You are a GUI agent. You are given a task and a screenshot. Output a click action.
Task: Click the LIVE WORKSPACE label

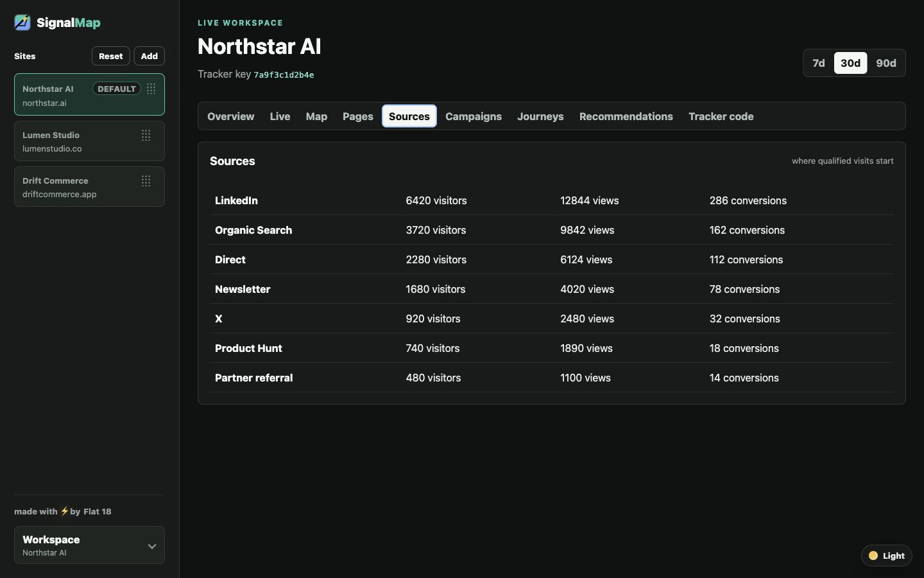pyautogui.click(x=240, y=22)
